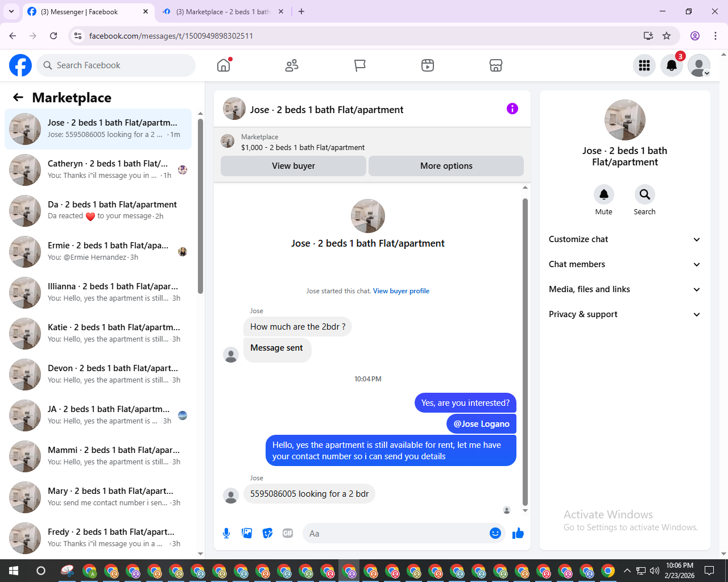
Task: Open the Katie conversation in list
Action: (x=98, y=333)
